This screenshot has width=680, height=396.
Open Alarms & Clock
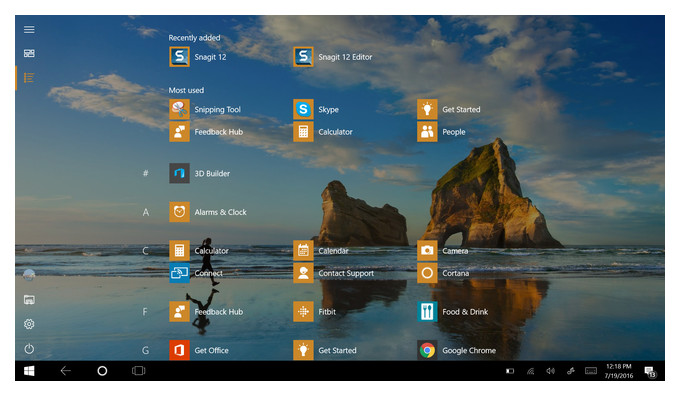(x=208, y=212)
